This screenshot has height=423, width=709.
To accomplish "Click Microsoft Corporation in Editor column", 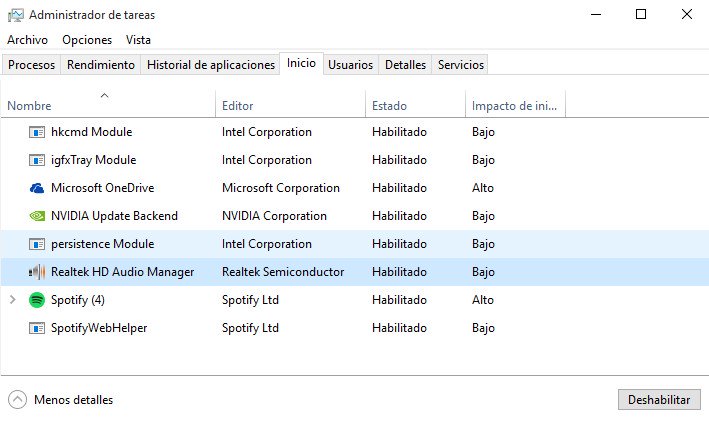I will (x=280, y=188).
